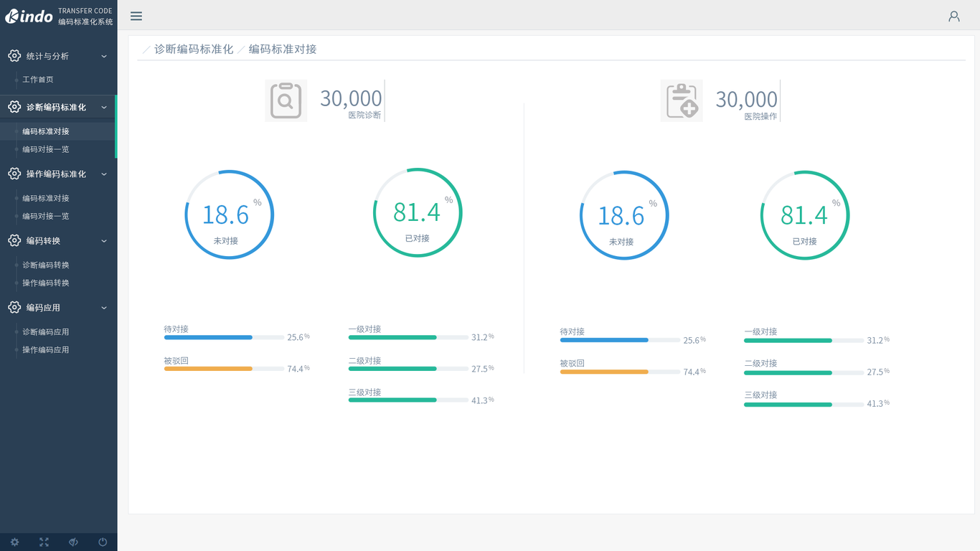The height and width of the screenshot is (551, 980).
Task: Open settings gear in sidebar footer
Action: tap(14, 542)
